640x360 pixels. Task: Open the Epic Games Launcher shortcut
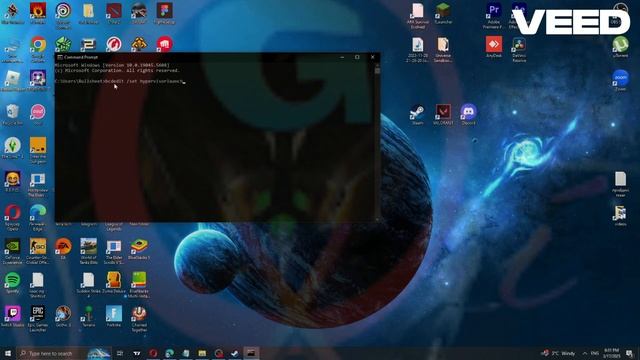pyautogui.click(x=38, y=318)
